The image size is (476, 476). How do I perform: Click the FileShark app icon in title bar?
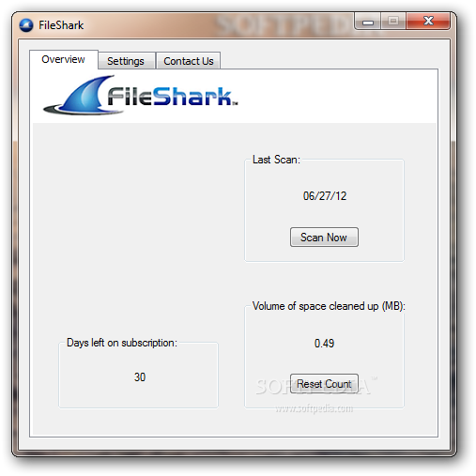coord(26,25)
